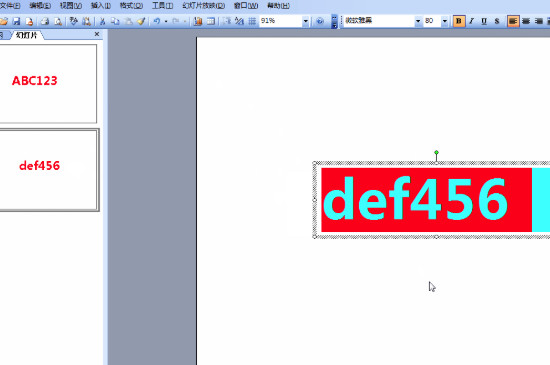This screenshot has width=550, height=365.
Task: Open the Redo history dropdown arrow
Action: 185,21
